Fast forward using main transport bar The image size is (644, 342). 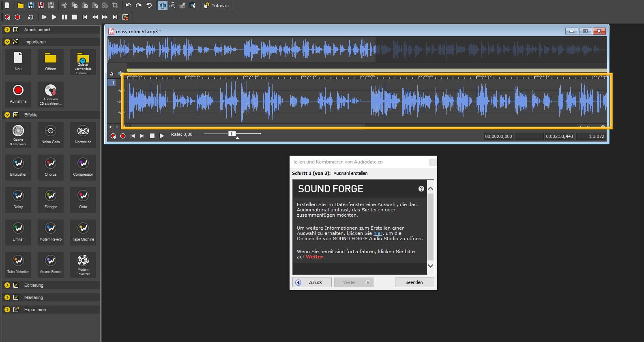(105, 17)
